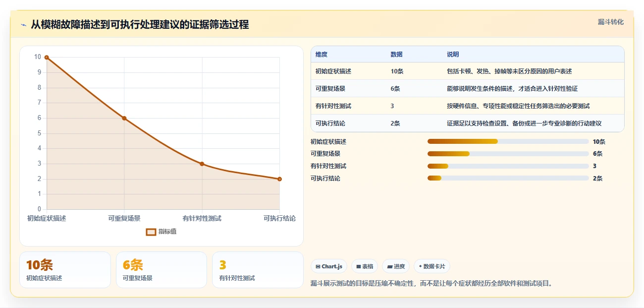Viewport: 644px width, 308px height.
Task: Select the chart data point at 初始症状描述
Action: 47,58
